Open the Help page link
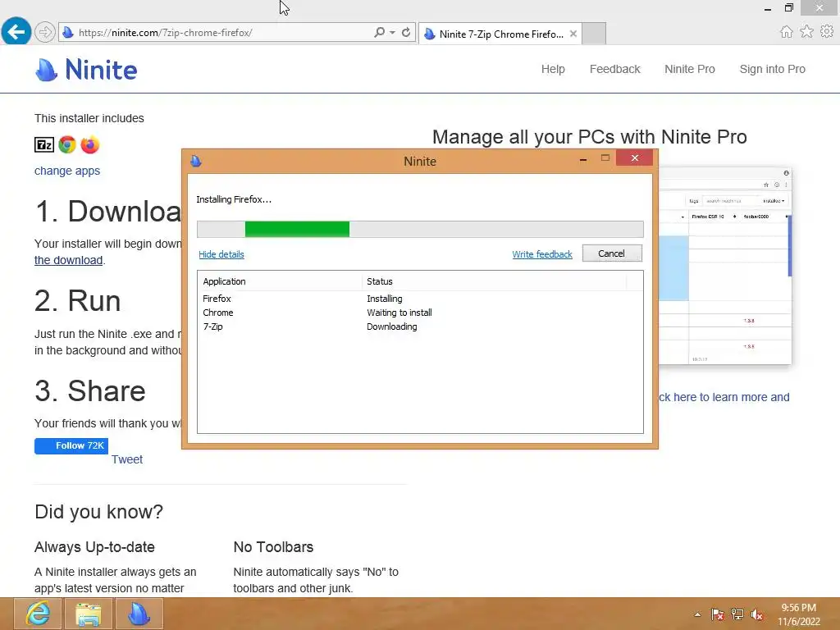This screenshot has width=840, height=630. click(x=553, y=69)
